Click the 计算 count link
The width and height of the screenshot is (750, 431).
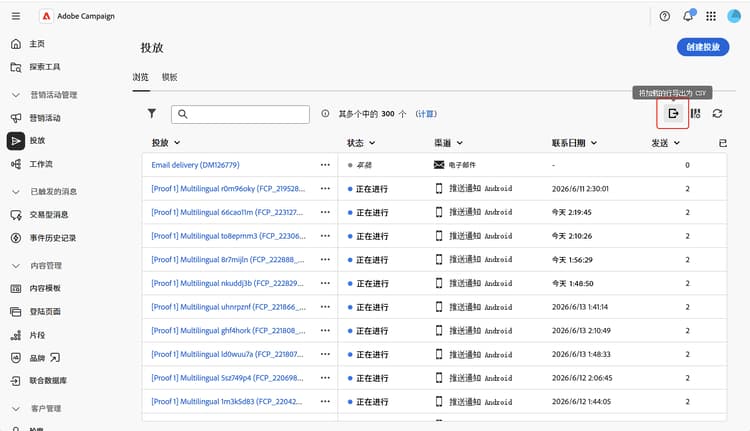tap(426, 114)
